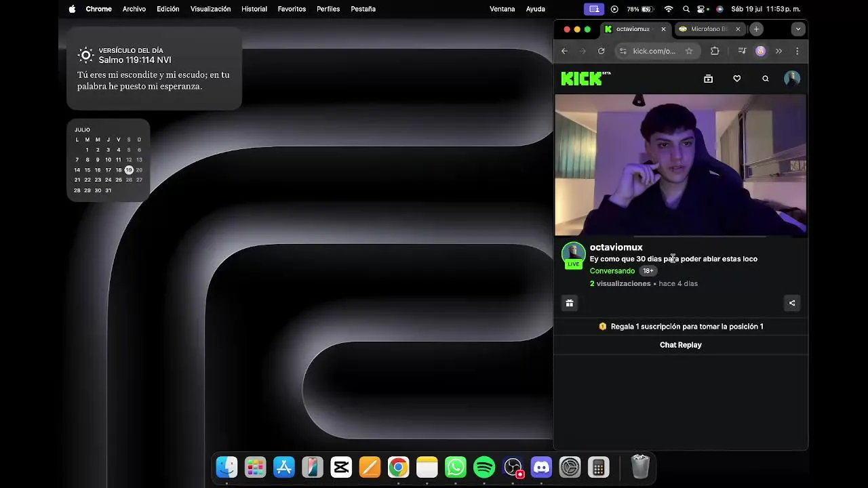Open Spotify from the Dock
The width and height of the screenshot is (868, 488).
coord(484,467)
